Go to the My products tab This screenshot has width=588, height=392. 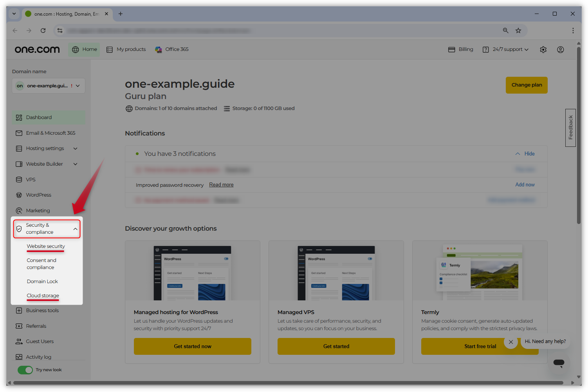tap(126, 49)
